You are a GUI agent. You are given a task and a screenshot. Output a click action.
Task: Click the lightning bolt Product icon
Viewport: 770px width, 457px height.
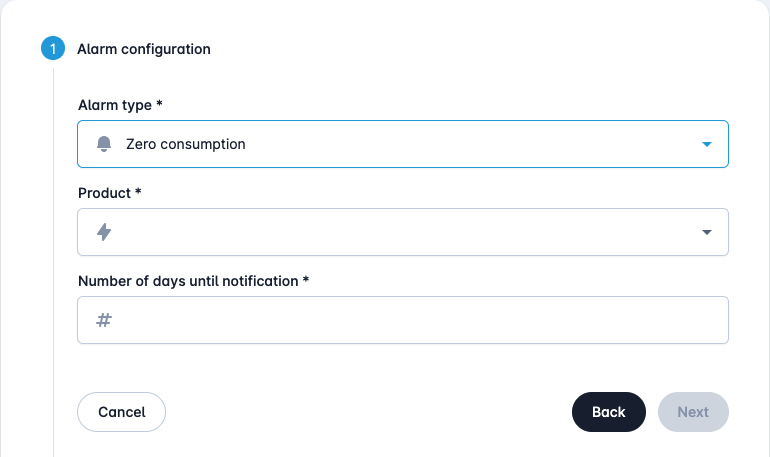click(104, 232)
